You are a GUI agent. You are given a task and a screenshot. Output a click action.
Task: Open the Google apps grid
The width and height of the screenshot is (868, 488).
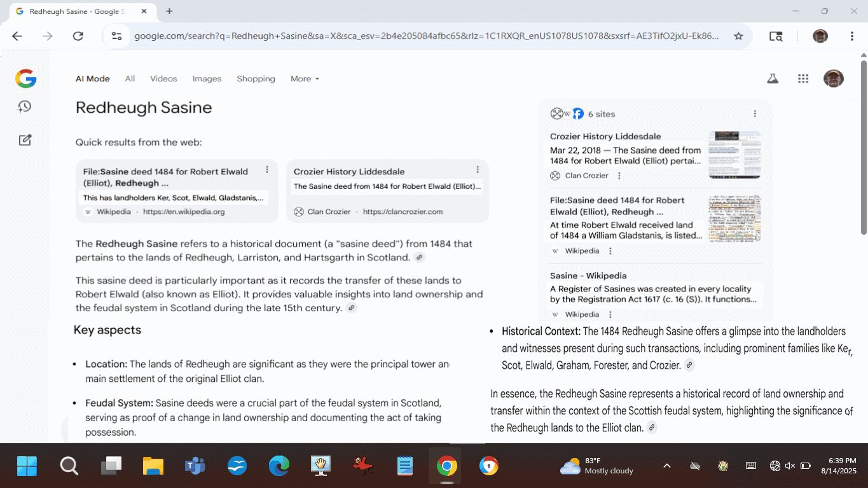tap(803, 79)
